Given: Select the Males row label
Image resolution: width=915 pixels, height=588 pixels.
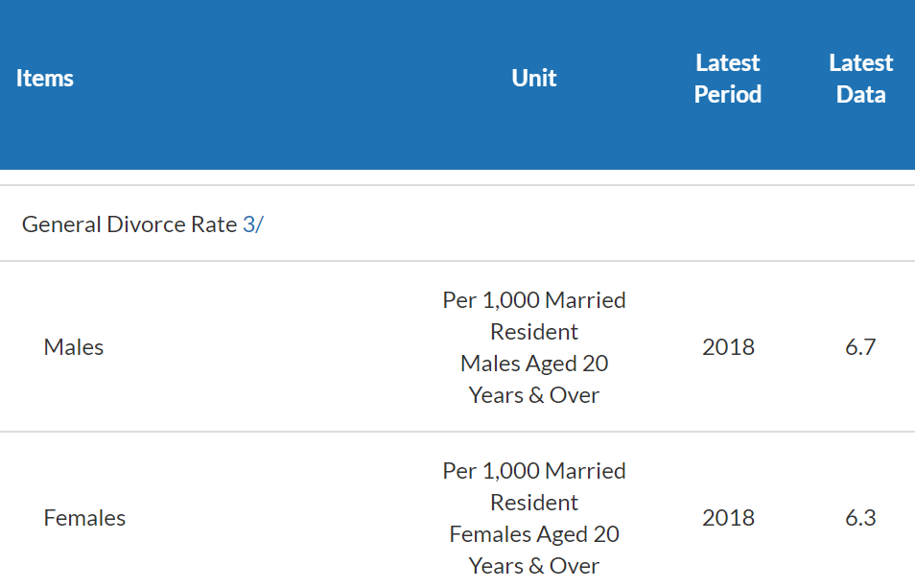Looking at the screenshot, I should (x=74, y=347).
